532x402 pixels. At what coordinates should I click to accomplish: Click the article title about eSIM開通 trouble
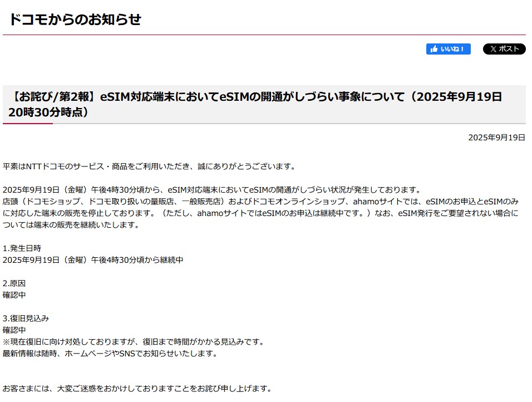coord(255,104)
